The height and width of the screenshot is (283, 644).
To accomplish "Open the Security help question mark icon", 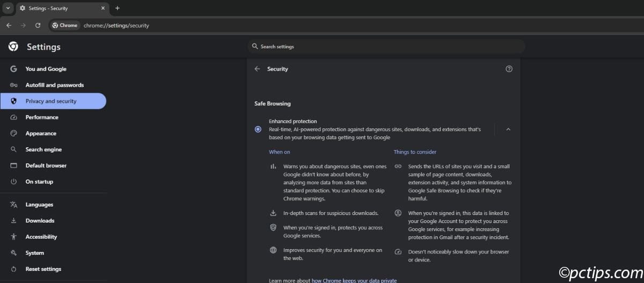I will (509, 69).
